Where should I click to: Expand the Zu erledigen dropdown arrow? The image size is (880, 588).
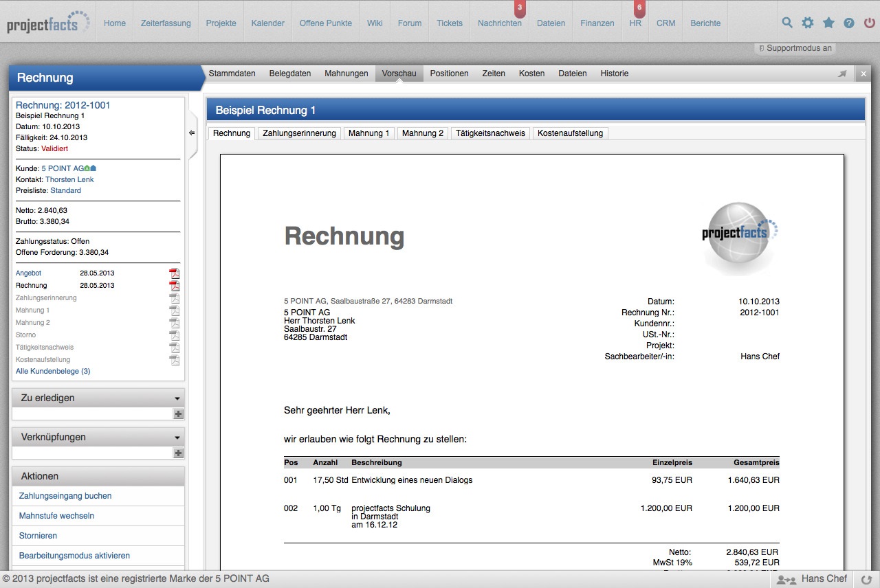[177, 398]
